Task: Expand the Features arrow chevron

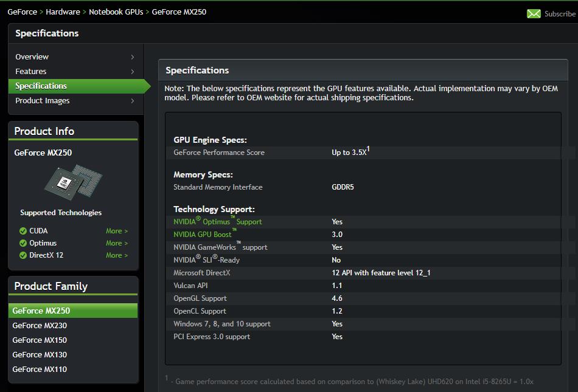Action: 133,72
